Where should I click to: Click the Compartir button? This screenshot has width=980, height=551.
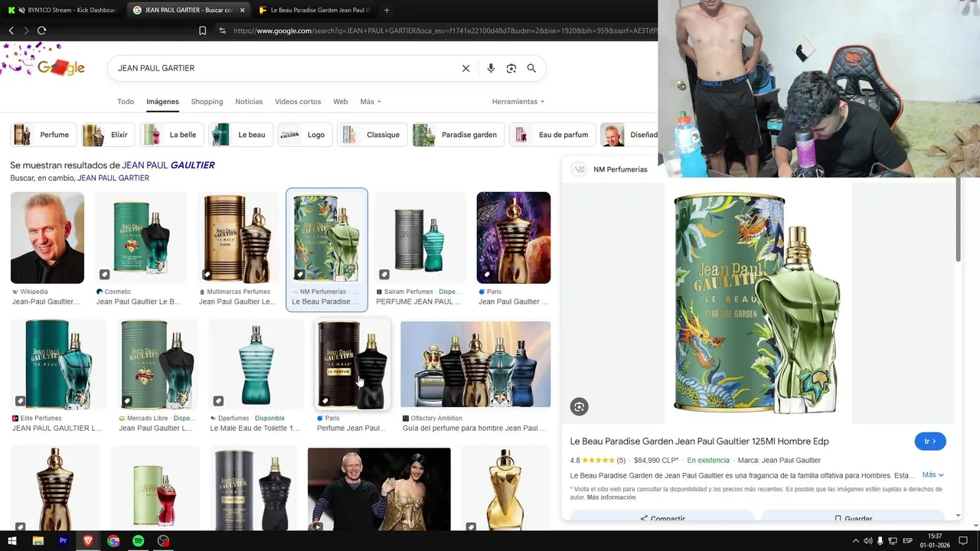pos(662,518)
